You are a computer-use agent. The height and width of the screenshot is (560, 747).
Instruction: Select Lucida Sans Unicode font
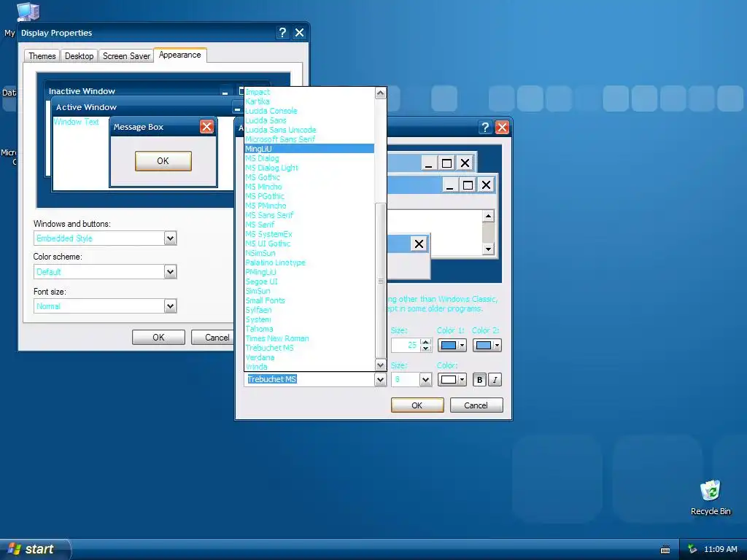tap(309, 130)
